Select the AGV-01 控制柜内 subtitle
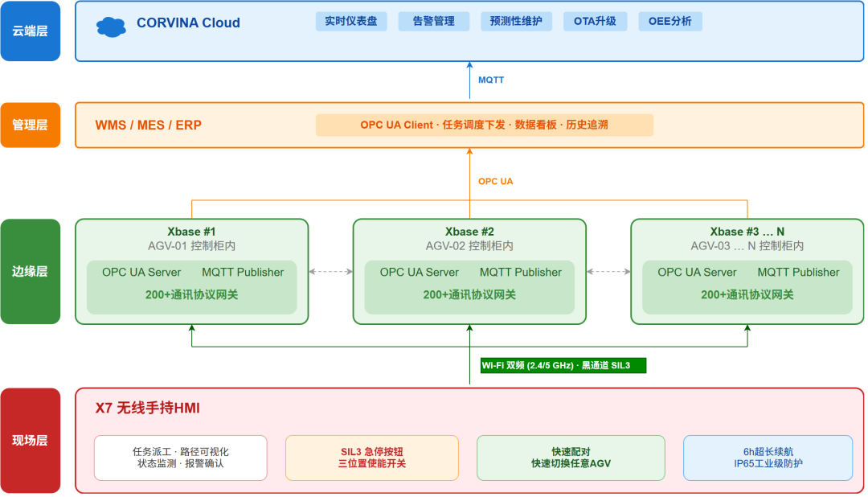The height and width of the screenshot is (497, 868). point(191,246)
